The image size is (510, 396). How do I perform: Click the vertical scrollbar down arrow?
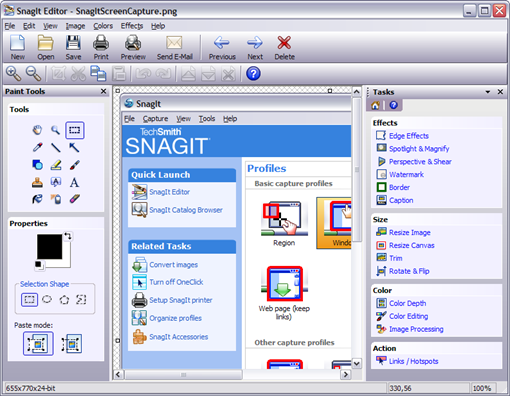click(x=356, y=363)
